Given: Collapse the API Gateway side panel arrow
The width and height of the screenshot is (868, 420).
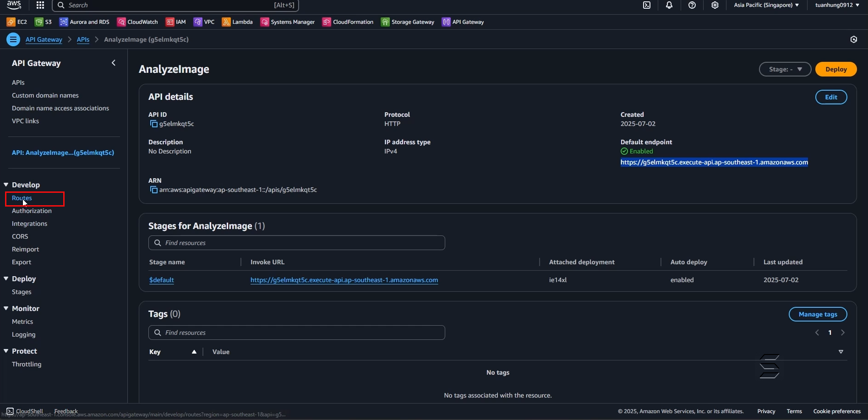Looking at the screenshot, I should point(114,63).
